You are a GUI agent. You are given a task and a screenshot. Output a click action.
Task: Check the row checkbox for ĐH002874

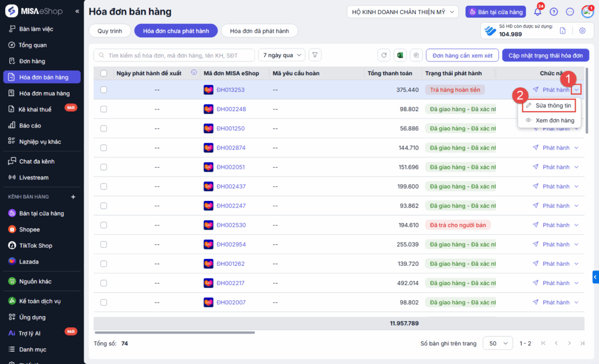(x=104, y=148)
